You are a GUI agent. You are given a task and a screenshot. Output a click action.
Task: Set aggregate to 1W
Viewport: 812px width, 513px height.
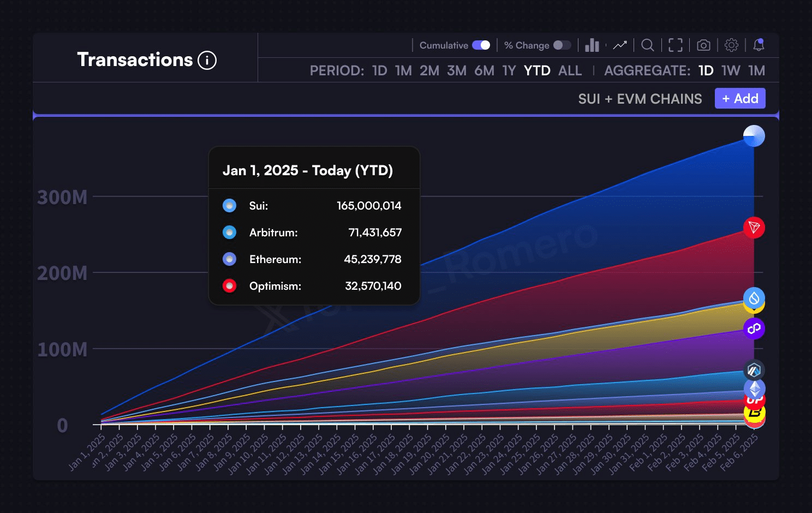tap(731, 71)
